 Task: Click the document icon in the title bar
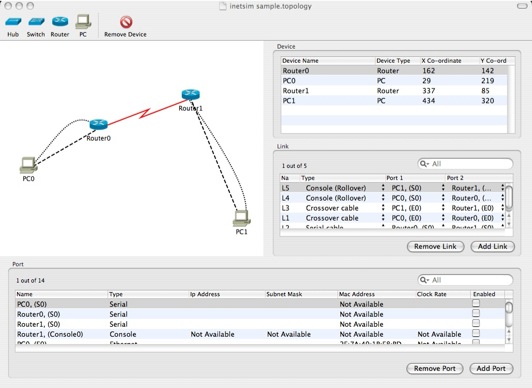[223, 6]
